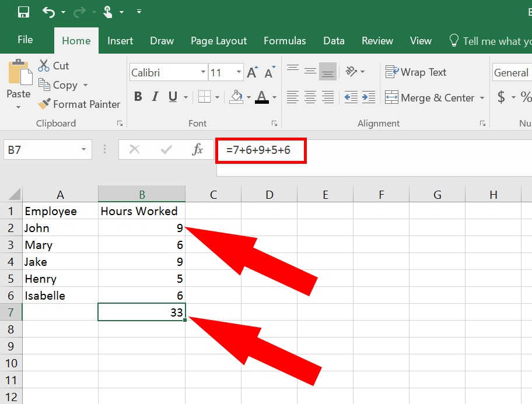532x404 pixels.
Task: Open the Calibri font name dropdown
Action: pos(203,73)
